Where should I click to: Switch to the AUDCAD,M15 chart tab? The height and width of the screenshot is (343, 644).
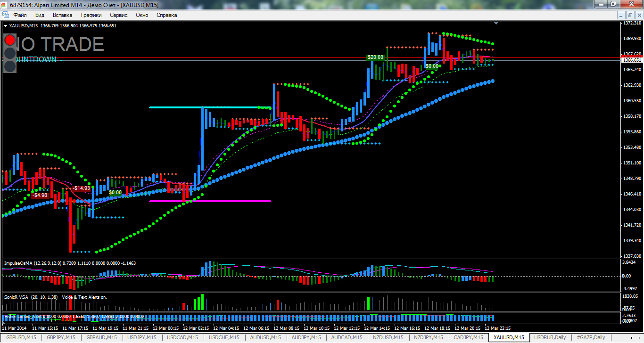[x=347, y=337]
